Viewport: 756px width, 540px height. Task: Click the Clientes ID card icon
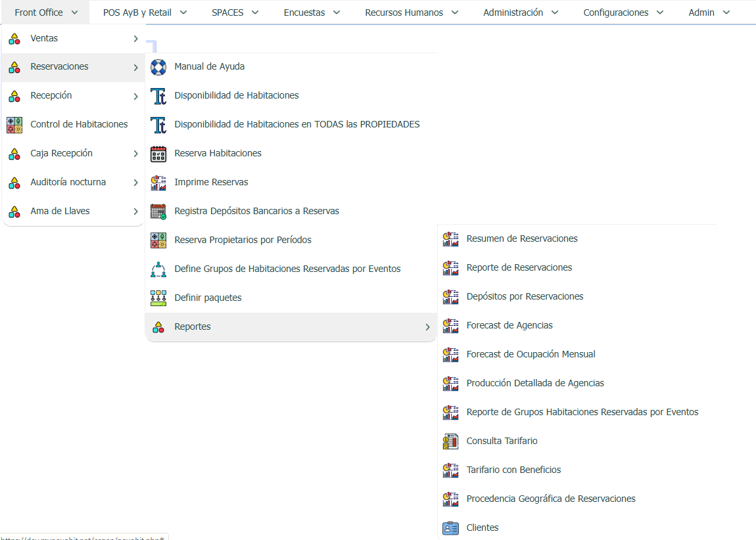450,528
